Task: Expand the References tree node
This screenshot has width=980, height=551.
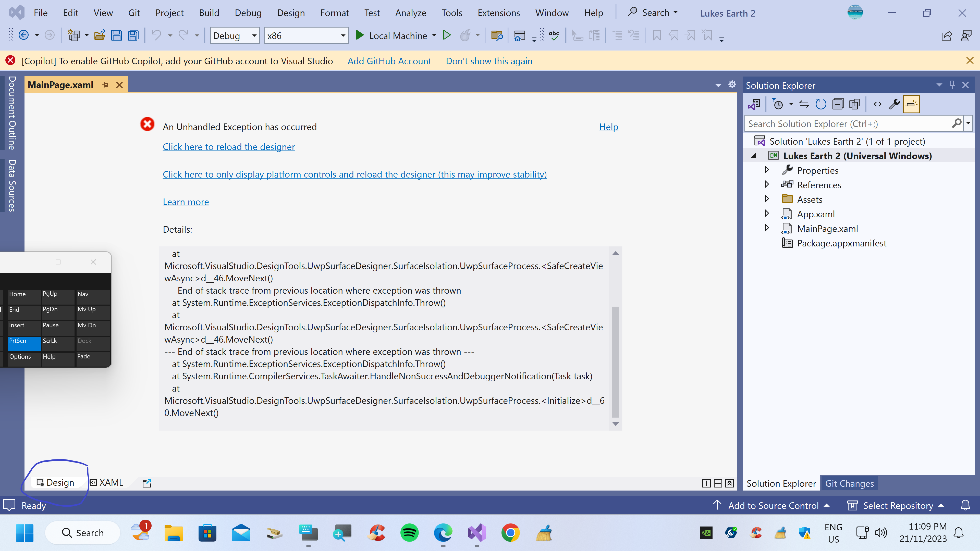Action: pos(767,184)
